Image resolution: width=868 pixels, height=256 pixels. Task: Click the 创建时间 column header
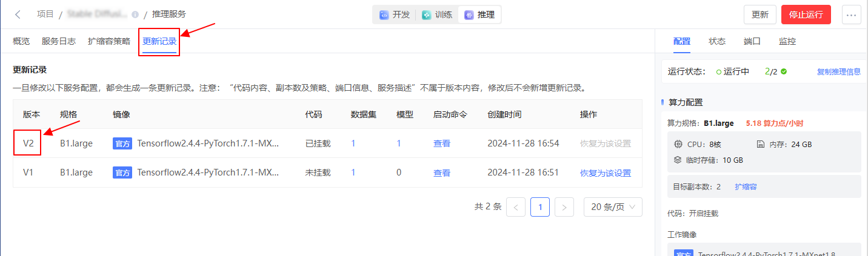click(x=504, y=114)
